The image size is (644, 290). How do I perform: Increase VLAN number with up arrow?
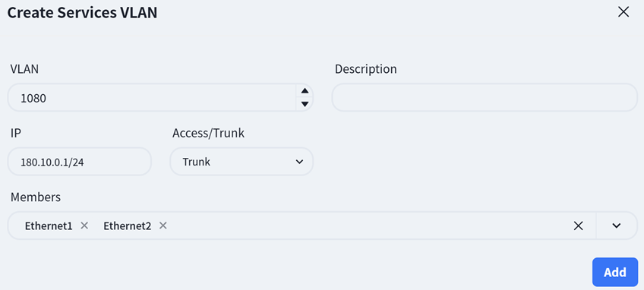[305, 91]
